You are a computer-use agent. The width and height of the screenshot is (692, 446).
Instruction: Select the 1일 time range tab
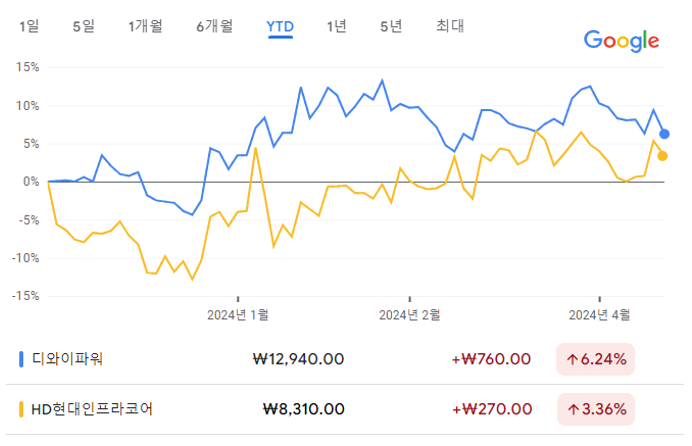tap(29, 26)
